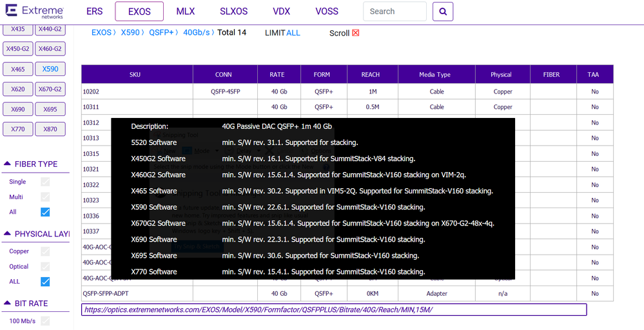Click the magnifier search button
644x330 pixels.
pos(443,12)
